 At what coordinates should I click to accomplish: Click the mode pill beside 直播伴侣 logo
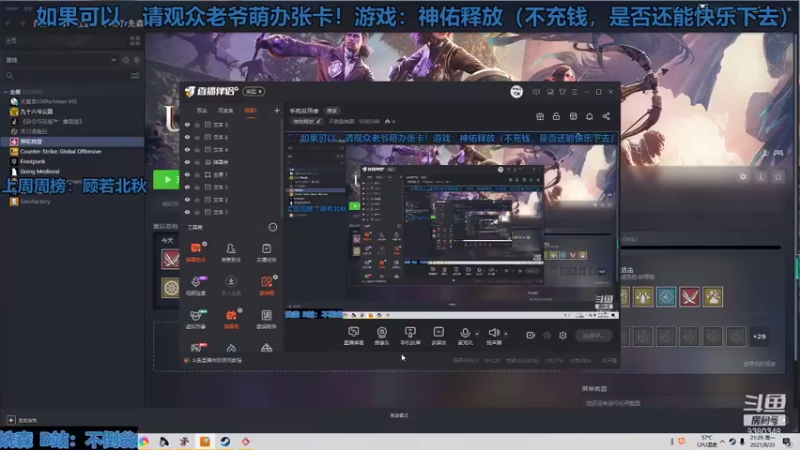tap(254, 92)
